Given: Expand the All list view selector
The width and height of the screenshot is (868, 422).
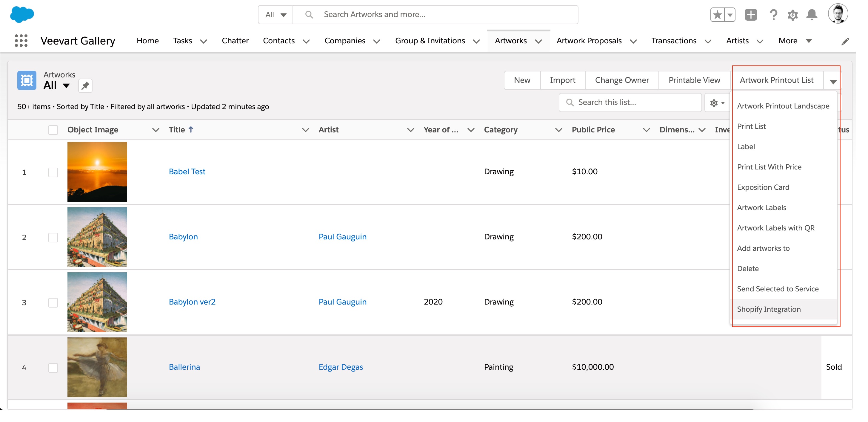Looking at the screenshot, I should click(x=66, y=86).
